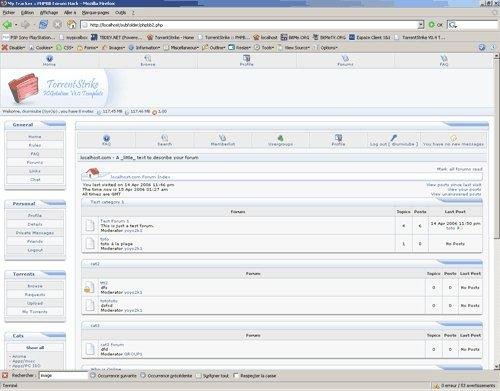Open the Fichier menu

(9, 12)
